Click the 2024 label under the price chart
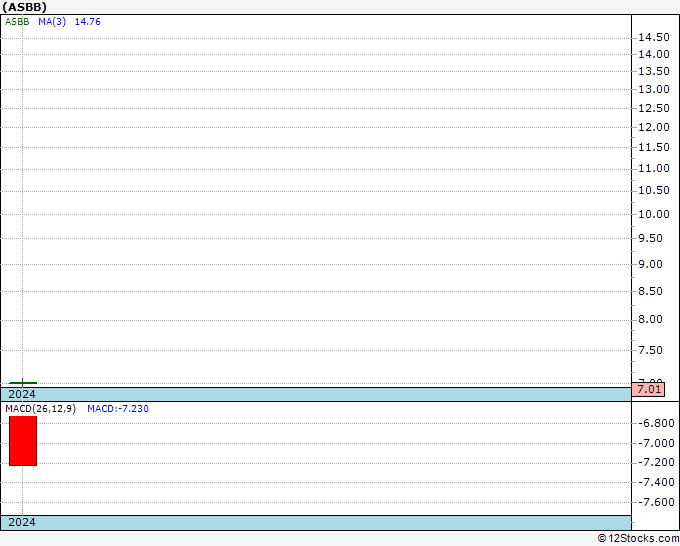Image resolution: width=680 pixels, height=546 pixels. (x=22, y=394)
